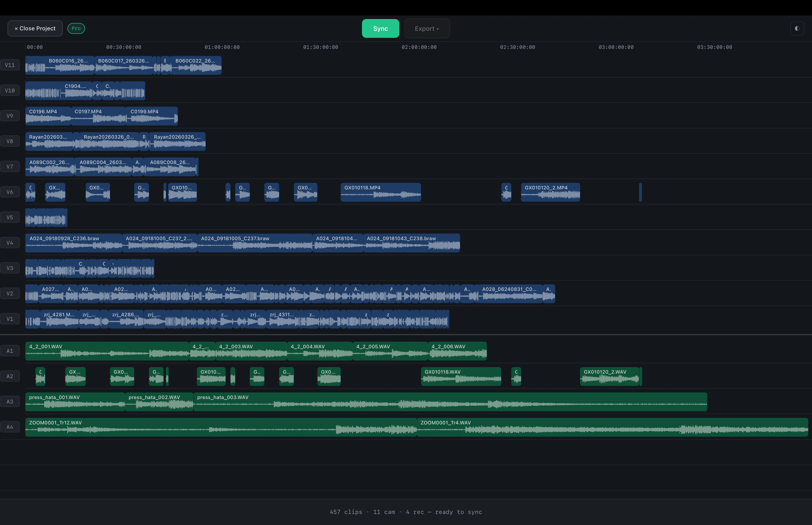Select the A4 audio track label
Image resolution: width=812 pixels, height=525 pixels.
click(x=10, y=427)
